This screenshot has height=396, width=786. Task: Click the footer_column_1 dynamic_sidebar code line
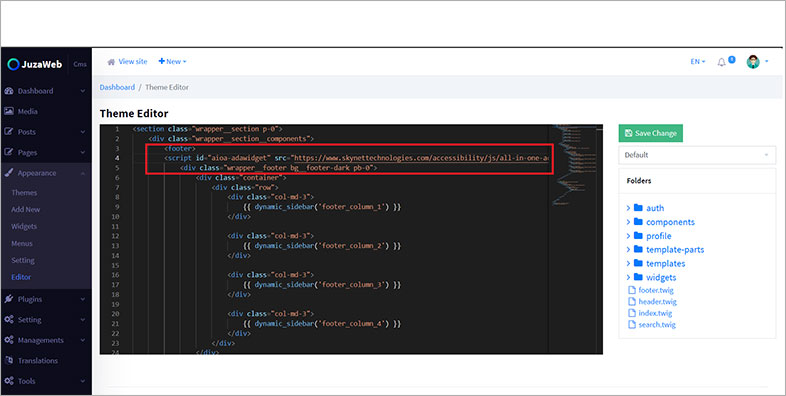coord(322,207)
